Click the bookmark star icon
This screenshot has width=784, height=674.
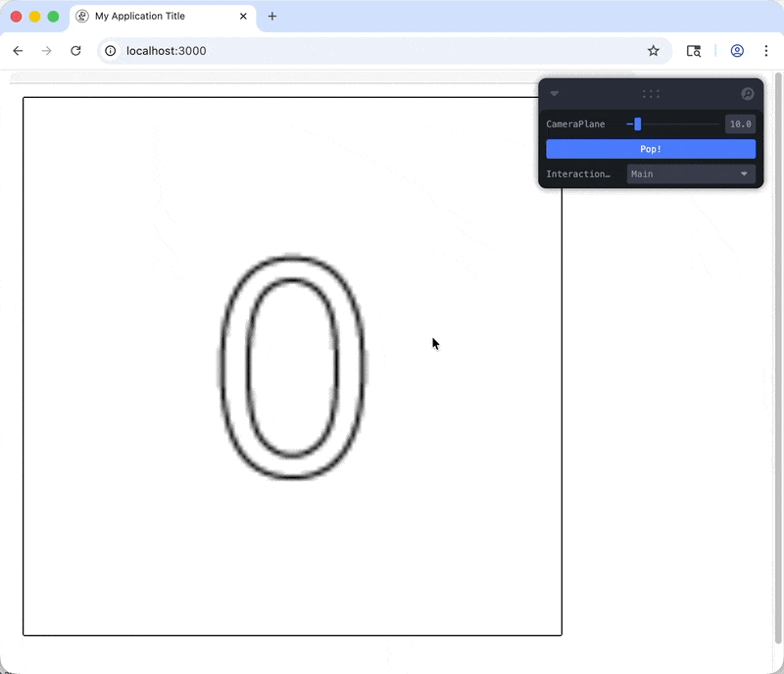(654, 51)
